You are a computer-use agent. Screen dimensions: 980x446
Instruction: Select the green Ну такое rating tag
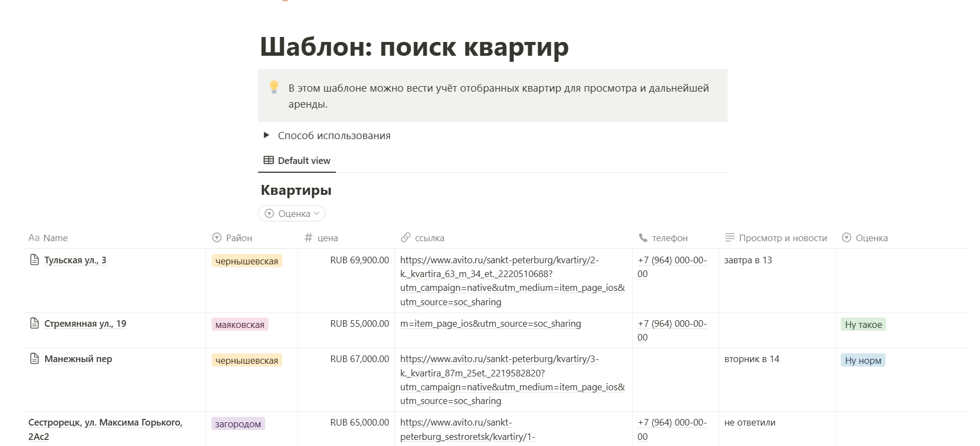(x=863, y=325)
